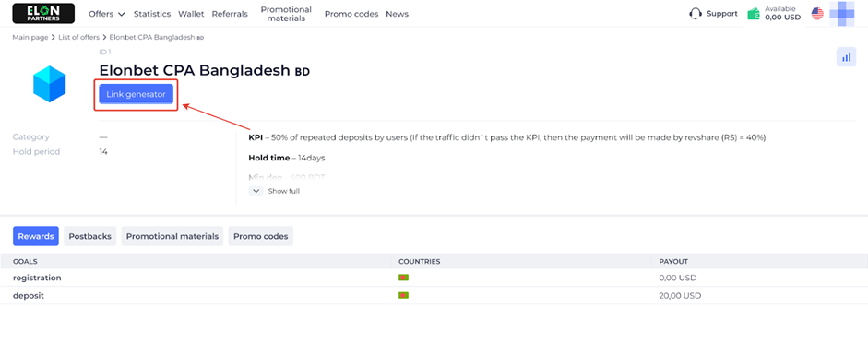Navigate to List of offers breadcrumb
Screen dimensions: 868x344
click(79, 38)
